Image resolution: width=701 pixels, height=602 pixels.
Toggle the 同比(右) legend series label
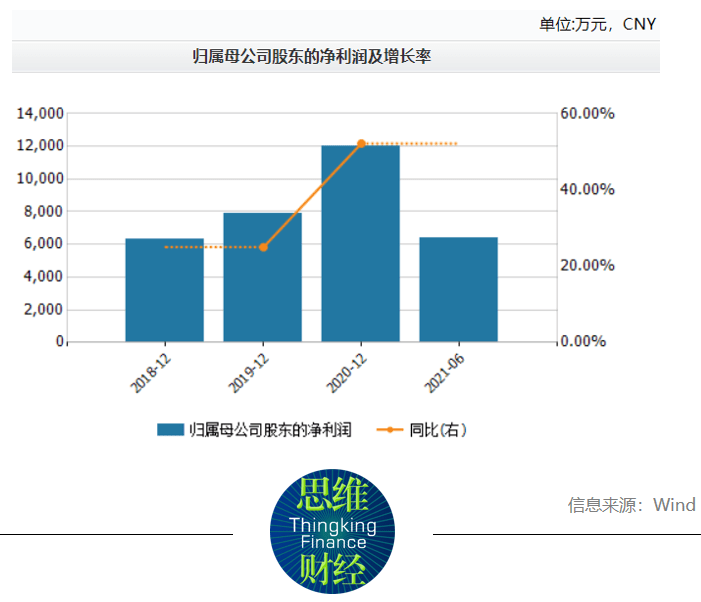(x=437, y=430)
